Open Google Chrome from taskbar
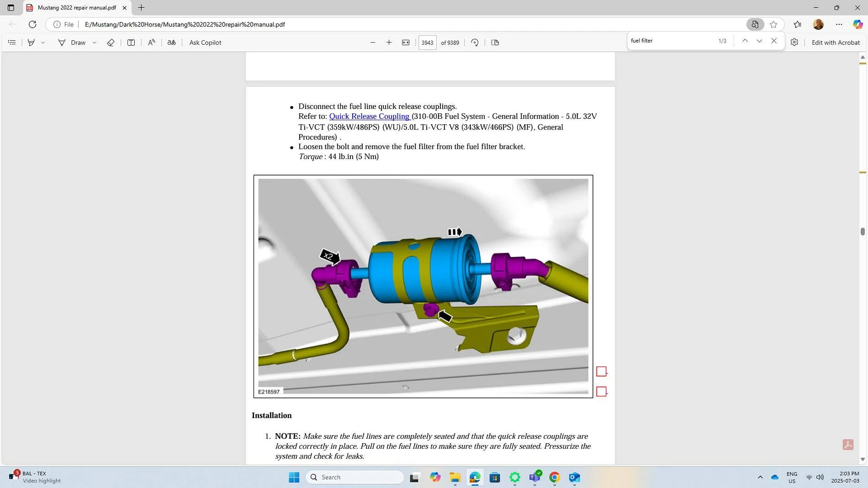 pos(554,477)
